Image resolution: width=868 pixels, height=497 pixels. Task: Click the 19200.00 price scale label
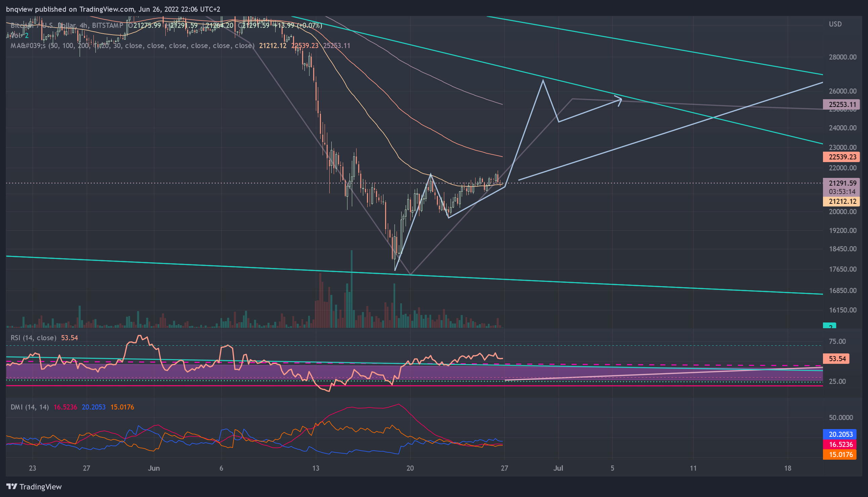(x=842, y=230)
